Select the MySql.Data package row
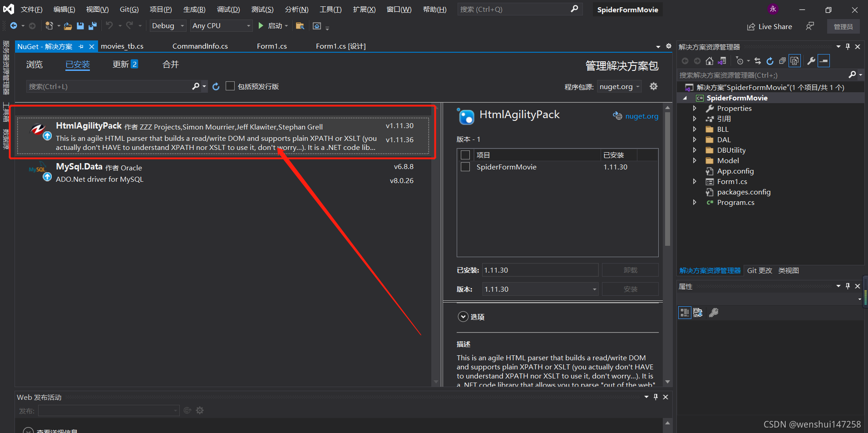 (222, 173)
